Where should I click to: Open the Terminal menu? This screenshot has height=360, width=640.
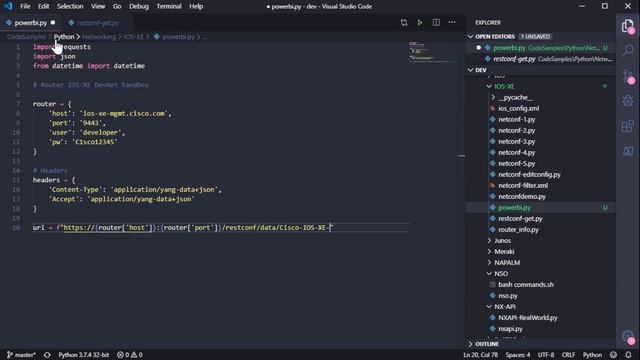pos(169,6)
